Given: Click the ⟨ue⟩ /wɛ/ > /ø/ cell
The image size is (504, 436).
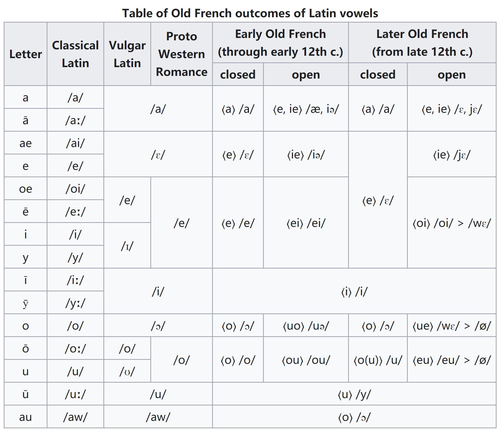Looking at the screenshot, I should pos(452,326).
